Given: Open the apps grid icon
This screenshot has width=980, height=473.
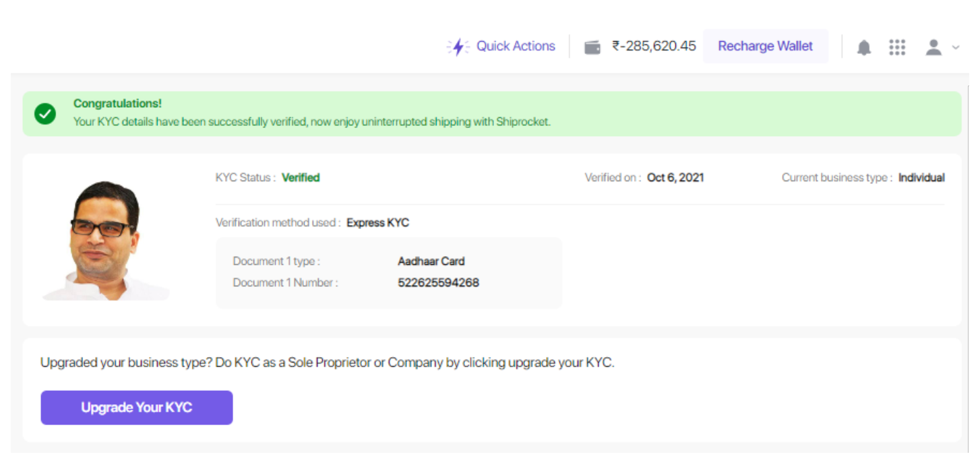Looking at the screenshot, I should tap(897, 47).
